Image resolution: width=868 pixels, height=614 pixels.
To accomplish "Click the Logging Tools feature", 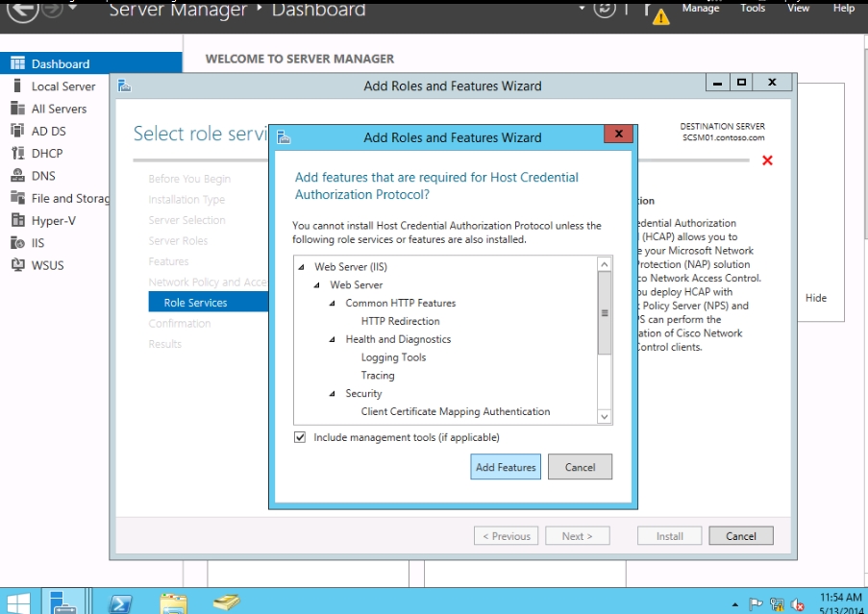I will coord(393,357).
